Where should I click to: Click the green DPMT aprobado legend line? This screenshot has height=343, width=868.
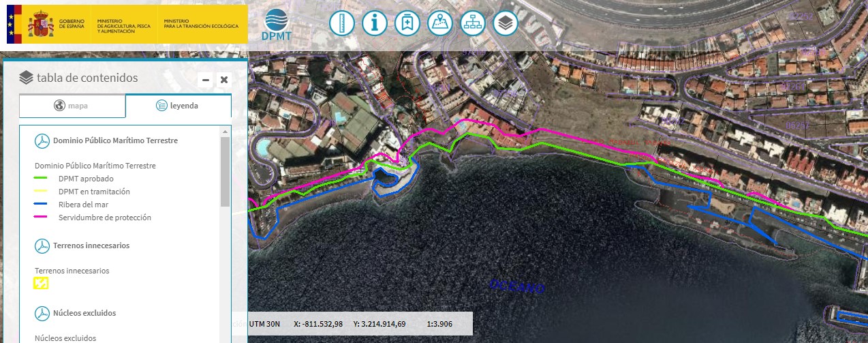[42, 179]
